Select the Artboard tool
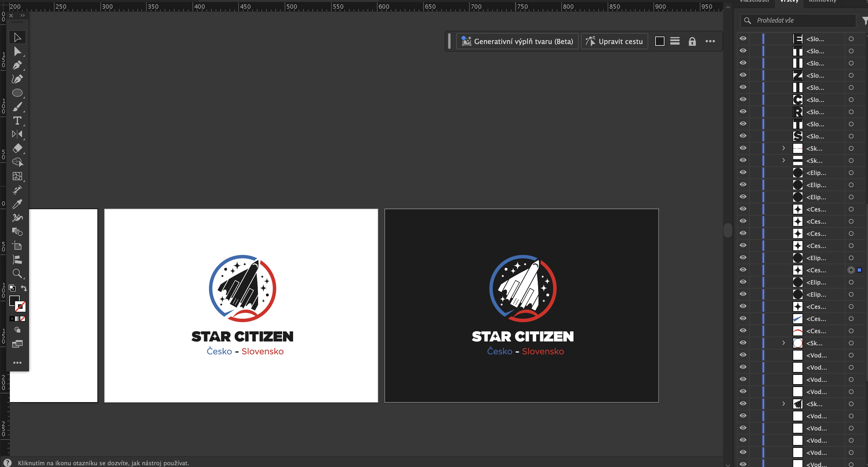This screenshot has width=868, height=467. [x=17, y=245]
